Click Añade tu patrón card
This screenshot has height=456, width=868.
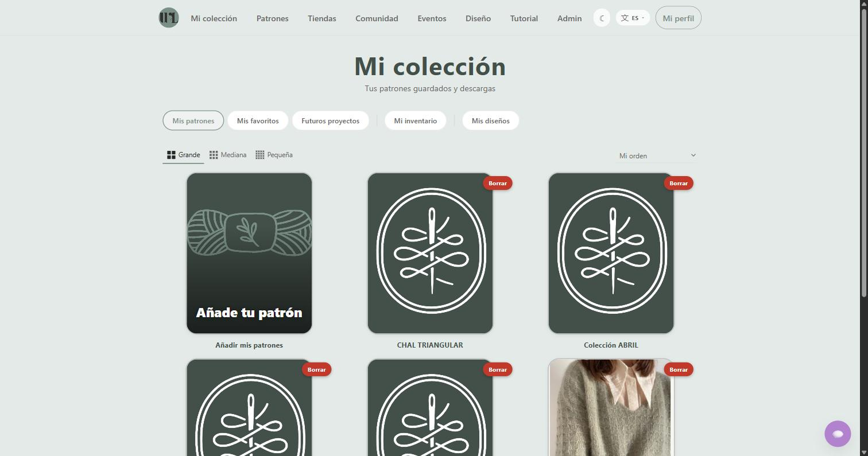(x=249, y=253)
